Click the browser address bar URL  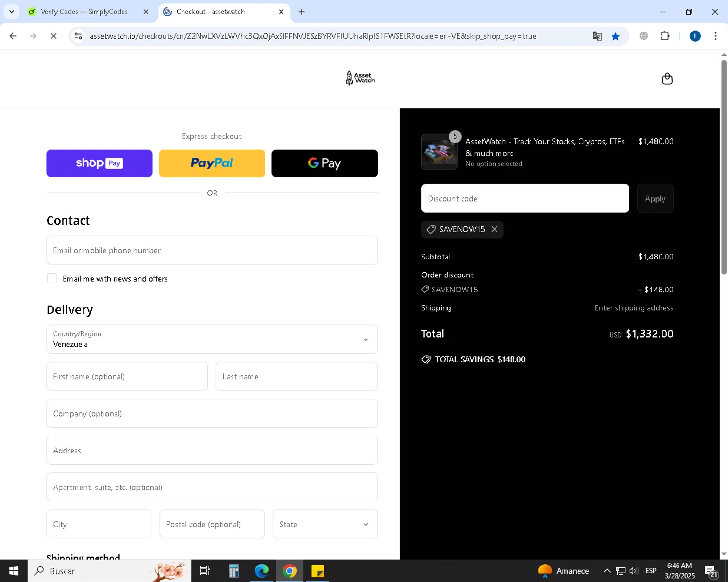313,36
